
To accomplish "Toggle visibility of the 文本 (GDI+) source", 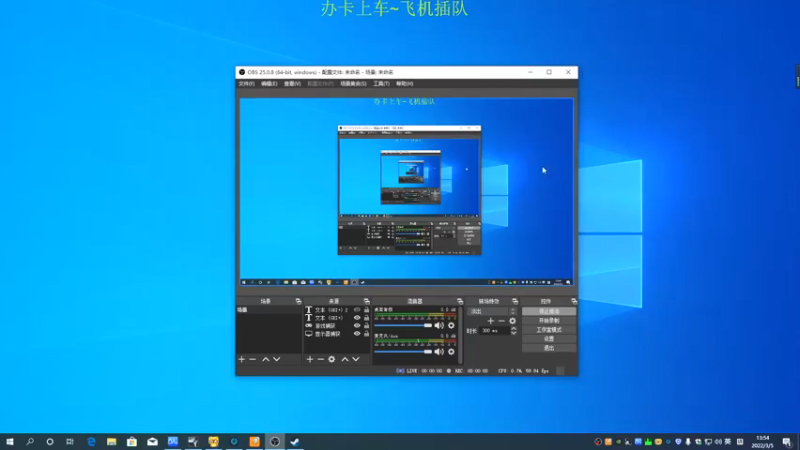I will click(357, 317).
